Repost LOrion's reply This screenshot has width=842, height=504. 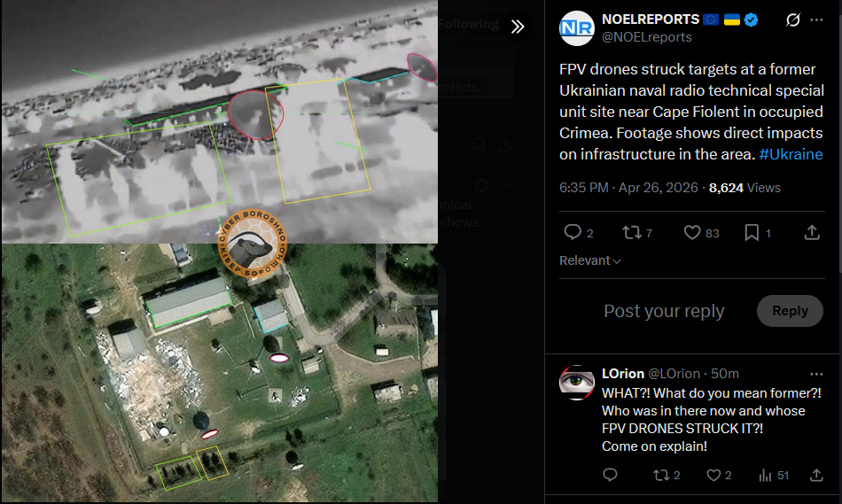coord(661,475)
